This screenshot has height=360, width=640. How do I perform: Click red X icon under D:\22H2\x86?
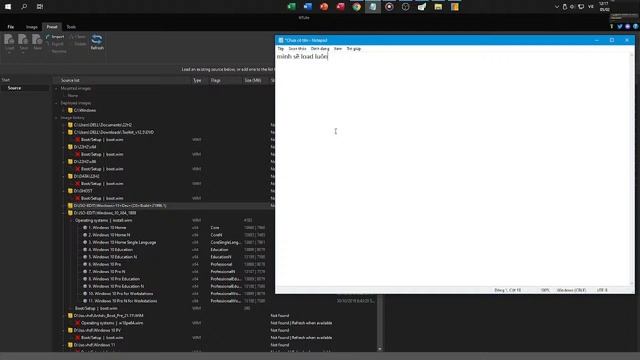point(77,169)
